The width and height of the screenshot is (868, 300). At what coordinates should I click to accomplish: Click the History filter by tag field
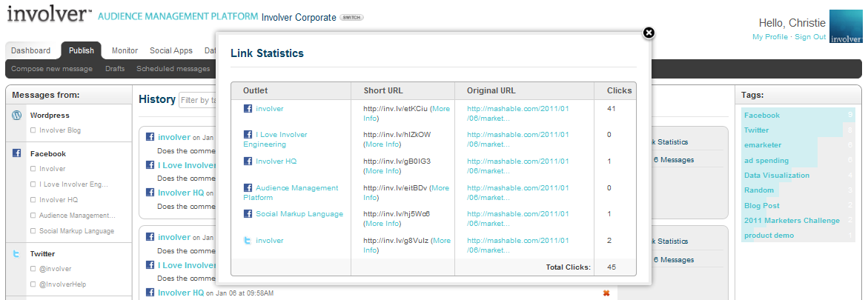point(197,100)
